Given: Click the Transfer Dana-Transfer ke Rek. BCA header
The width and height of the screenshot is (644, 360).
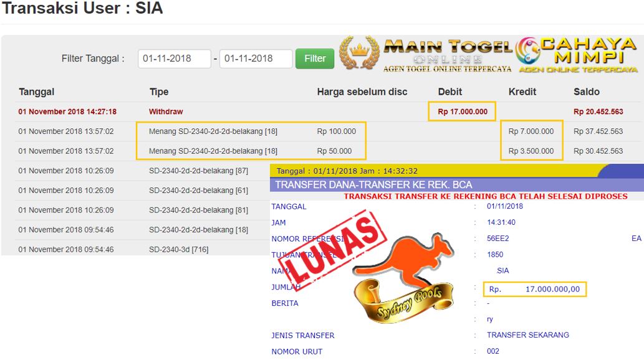Looking at the screenshot, I should [373, 185].
